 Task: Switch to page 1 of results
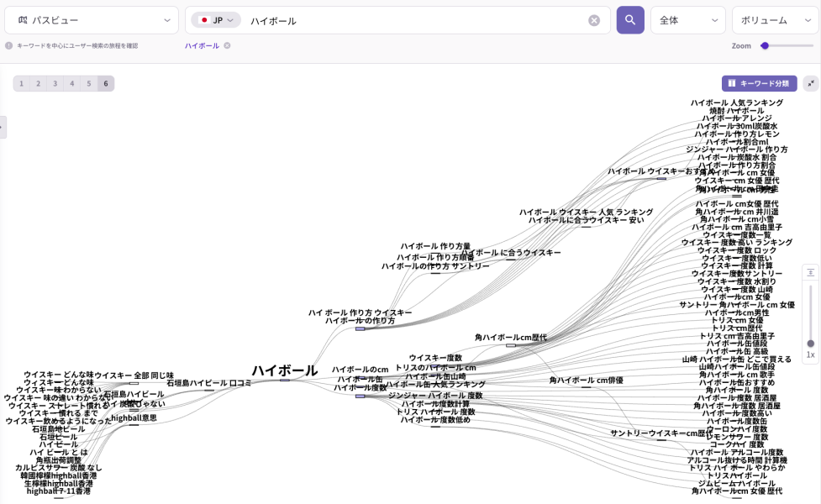pyautogui.click(x=21, y=83)
